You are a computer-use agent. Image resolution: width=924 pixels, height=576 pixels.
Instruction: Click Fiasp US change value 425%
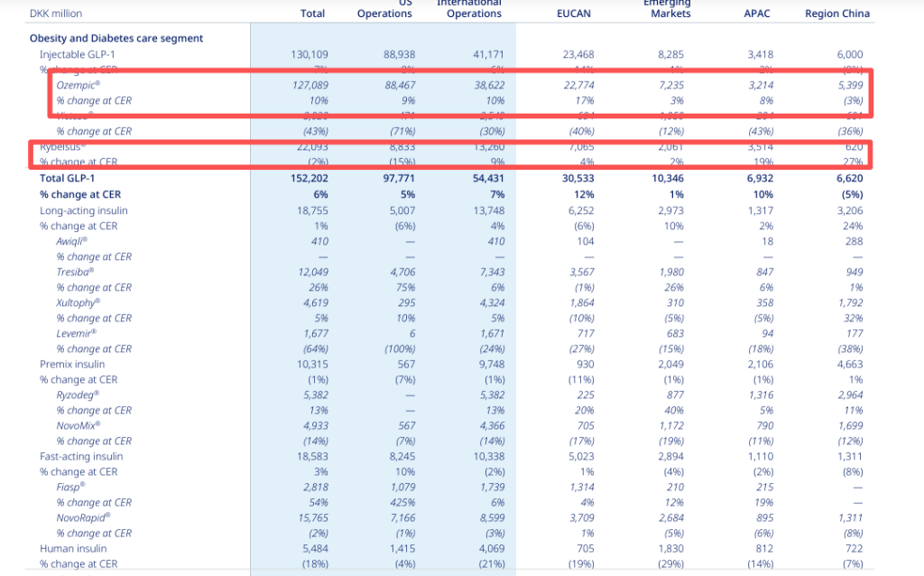[402, 502]
